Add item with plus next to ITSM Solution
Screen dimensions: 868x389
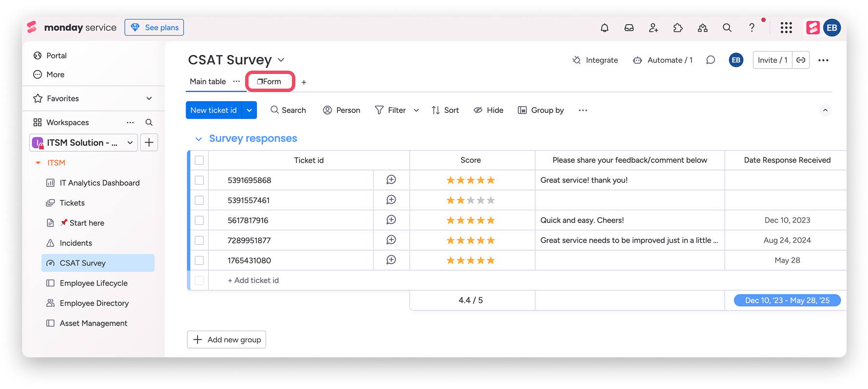(149, 142)
